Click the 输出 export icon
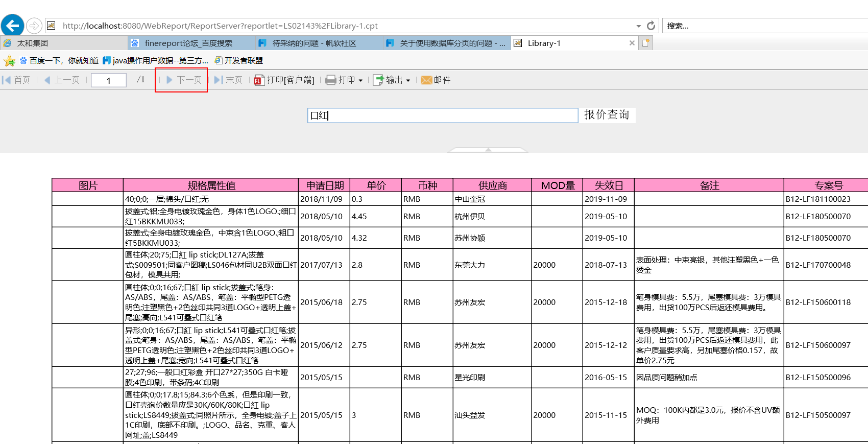This screenshot has width=868, height=444. coord(378,80)
